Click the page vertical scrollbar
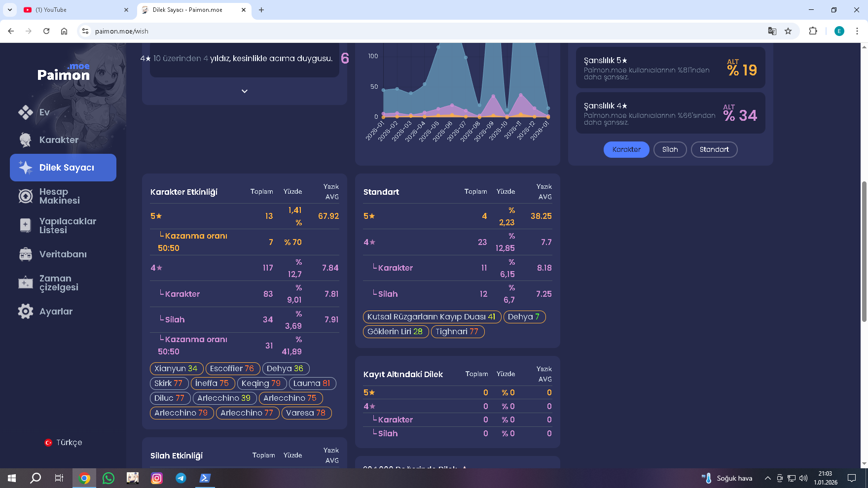Screen dimensions: 868x488 [864, 251]
